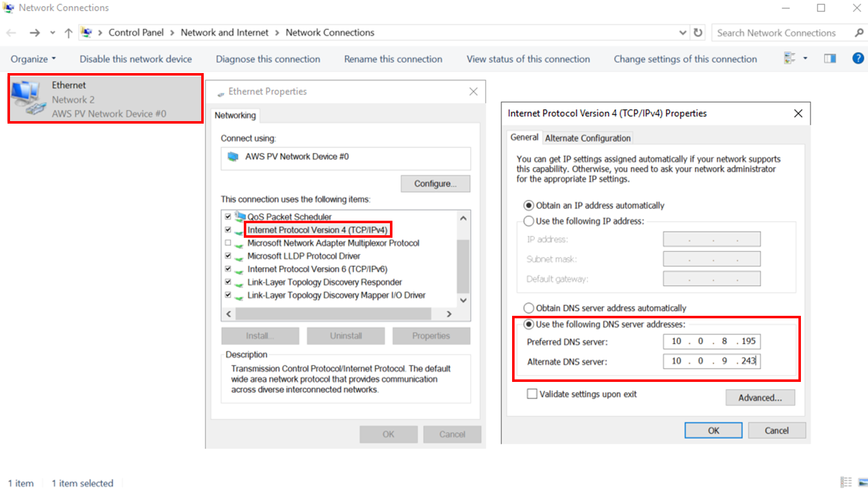This screenshot has width=868, height=491.
Task: Expand address bar history dropdown
Action: point(682,33)
